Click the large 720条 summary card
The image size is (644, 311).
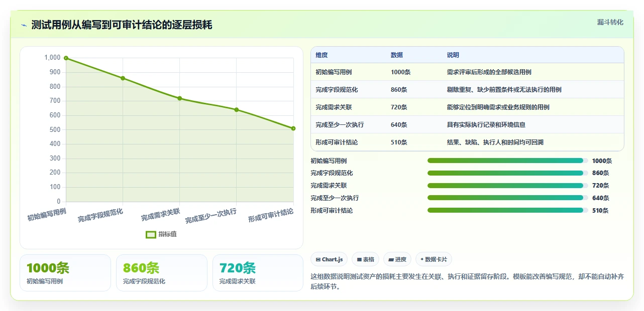pos(258,273)
